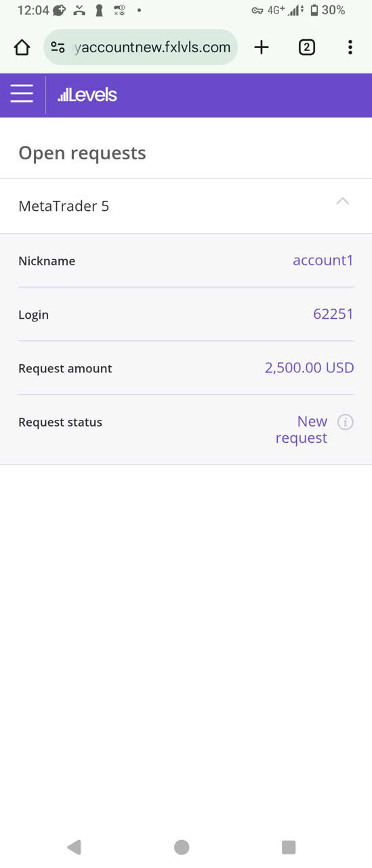Tap the 2,500.00 USD request amount
Viewport: 372px width, 868px height.
click(310, 368)
